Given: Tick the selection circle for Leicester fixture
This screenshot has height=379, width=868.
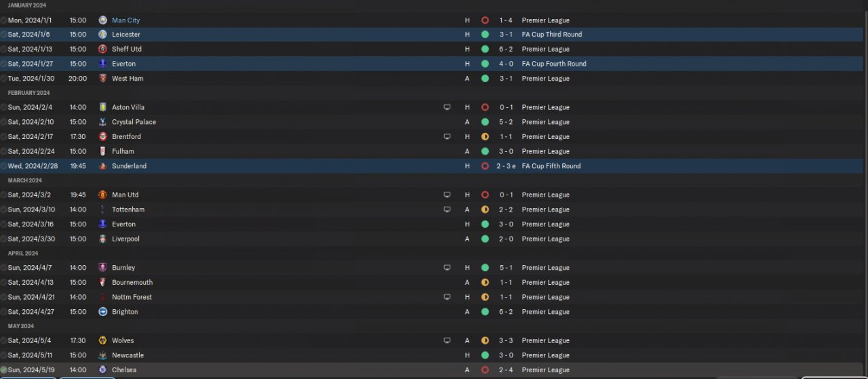Looking at the screenshot, I should coord(3,35).
